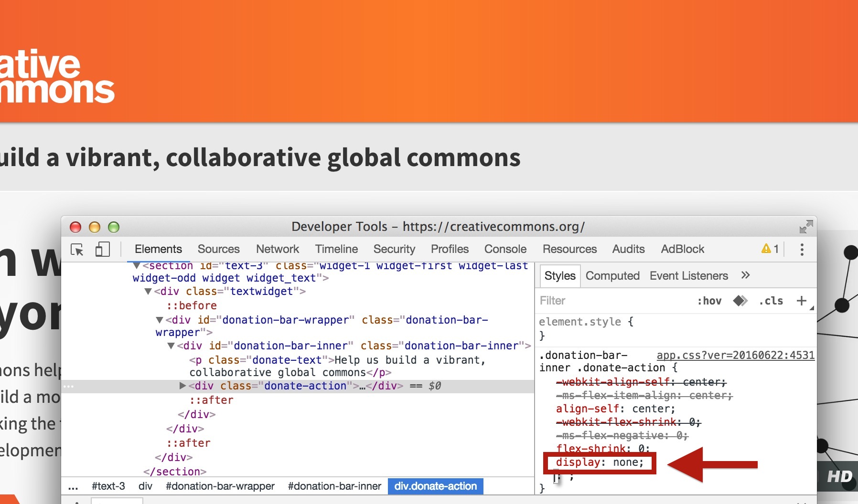Click the device toolbar icon

pyautogui.click(x=102, y=249)
